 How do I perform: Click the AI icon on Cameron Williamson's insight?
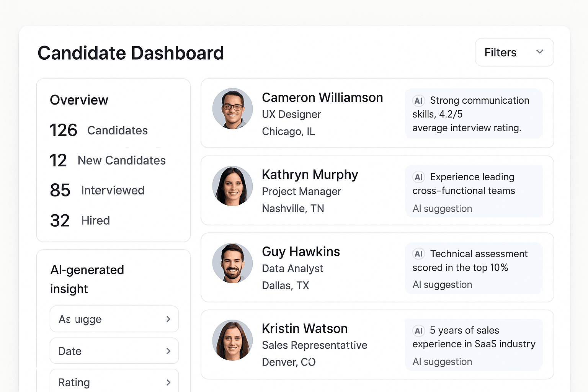point(418,101)
